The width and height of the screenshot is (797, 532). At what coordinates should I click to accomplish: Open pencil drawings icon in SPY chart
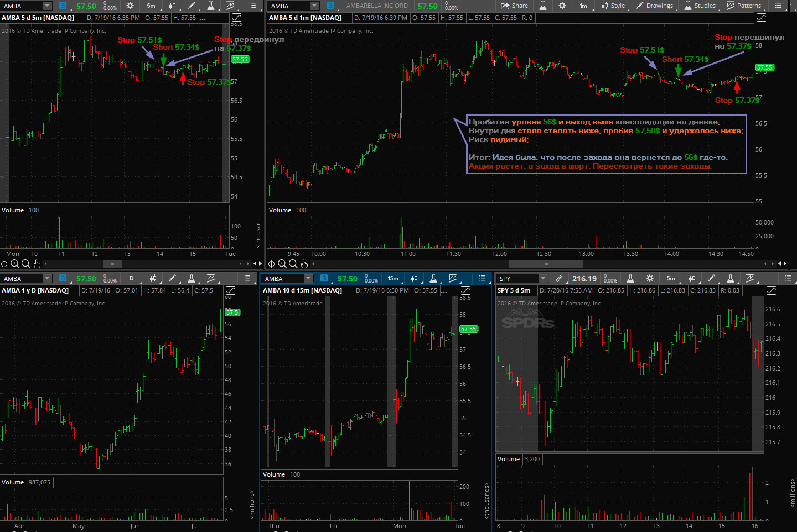click(x=711, y=278)
